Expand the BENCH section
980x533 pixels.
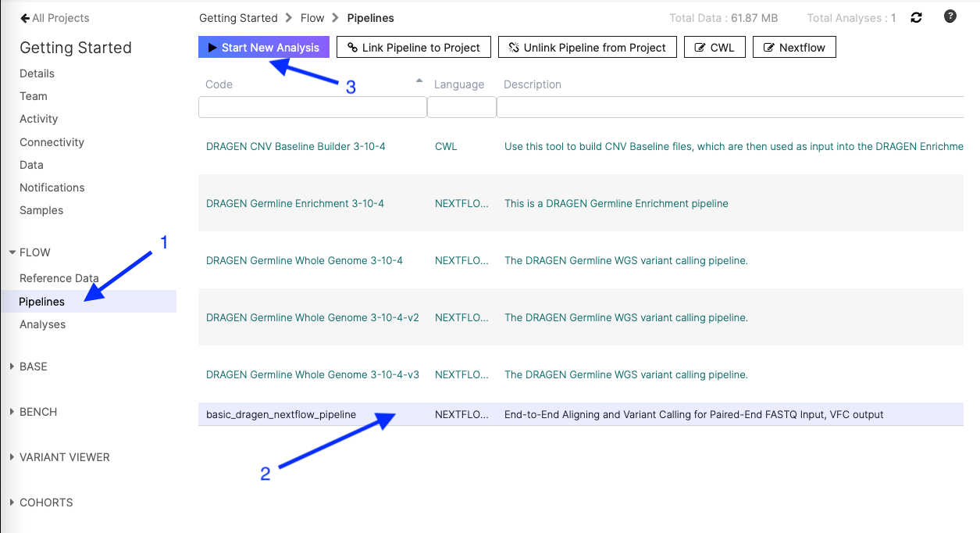click(x=33, y=412)
